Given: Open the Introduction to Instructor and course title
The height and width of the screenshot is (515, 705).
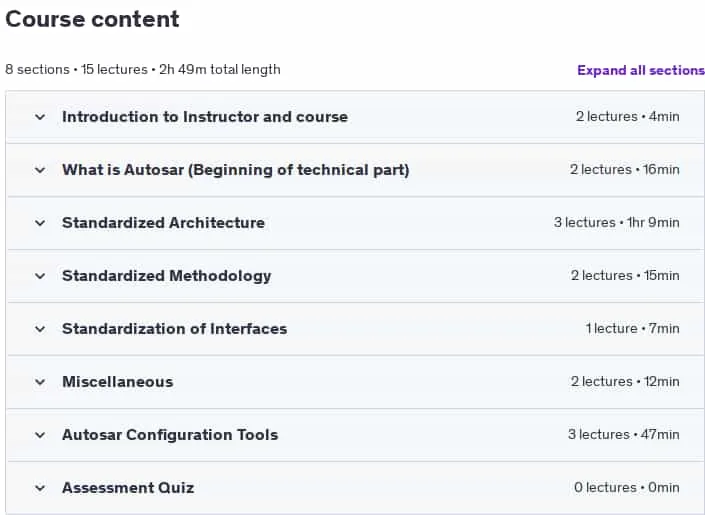Looking at the screenshot, I should (x=205, y=117).
